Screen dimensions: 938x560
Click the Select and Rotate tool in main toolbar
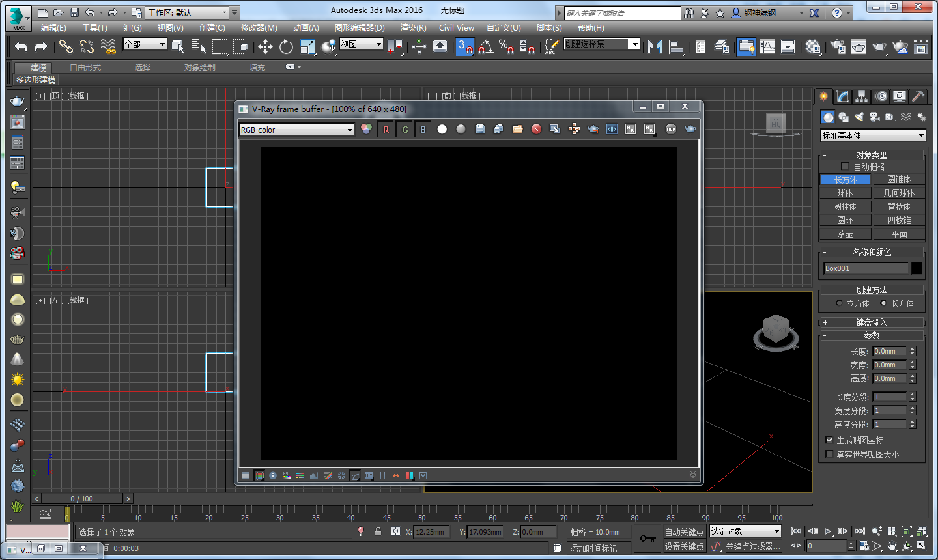point(287,47)
